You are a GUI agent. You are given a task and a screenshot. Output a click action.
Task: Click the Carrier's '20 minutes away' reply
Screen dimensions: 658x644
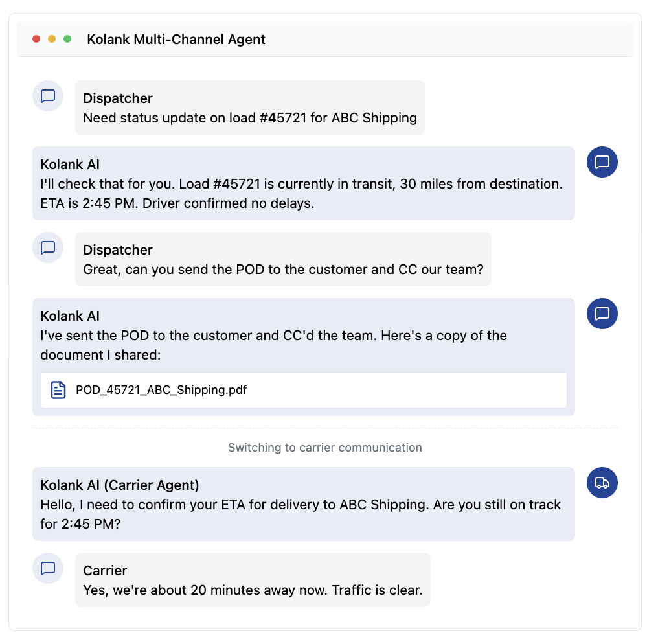(253, 590)
